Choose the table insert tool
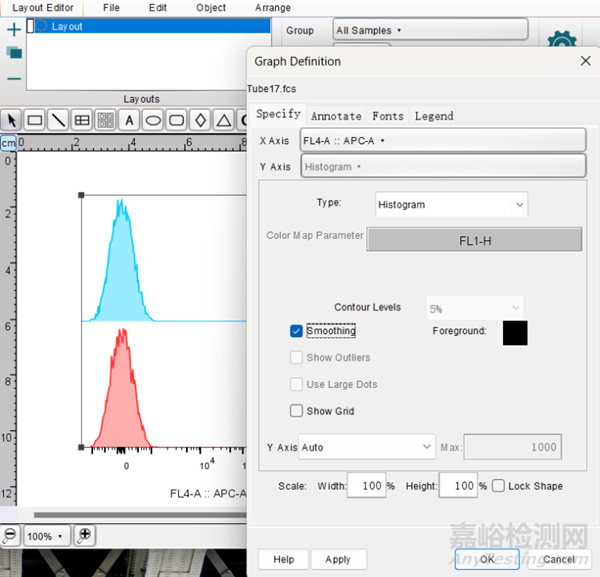Screen dimensions: 600x577 coord(82,120)
